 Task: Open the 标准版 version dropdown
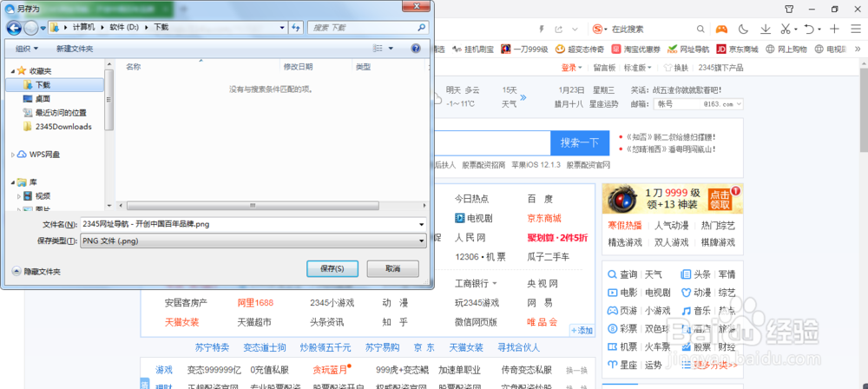[x=638, y=68]
